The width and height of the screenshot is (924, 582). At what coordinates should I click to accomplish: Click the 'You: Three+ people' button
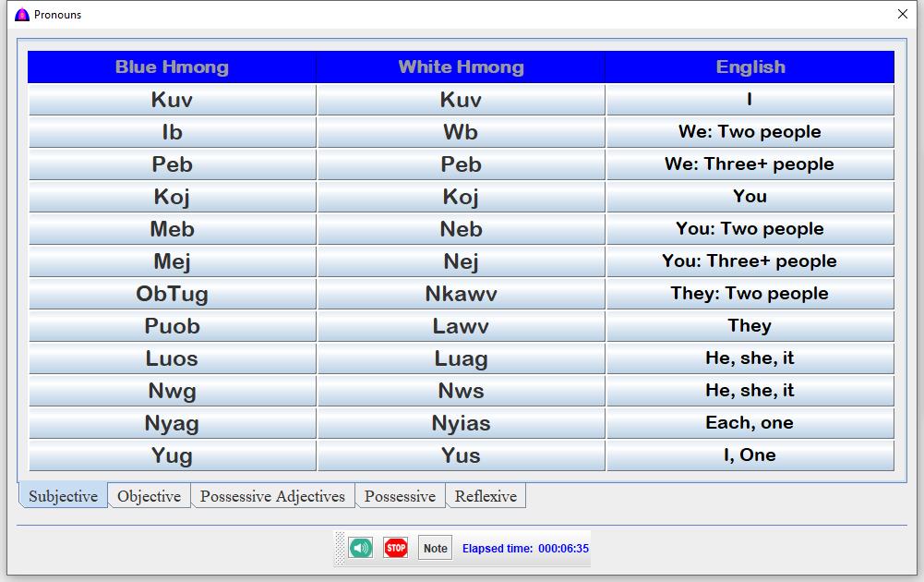(x=750, y=261)
